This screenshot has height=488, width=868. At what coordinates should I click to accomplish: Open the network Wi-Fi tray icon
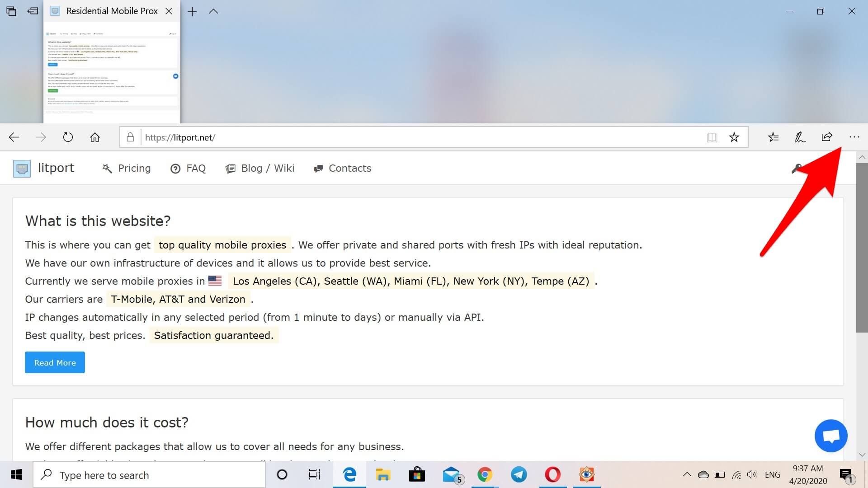(x=736, y=474)
